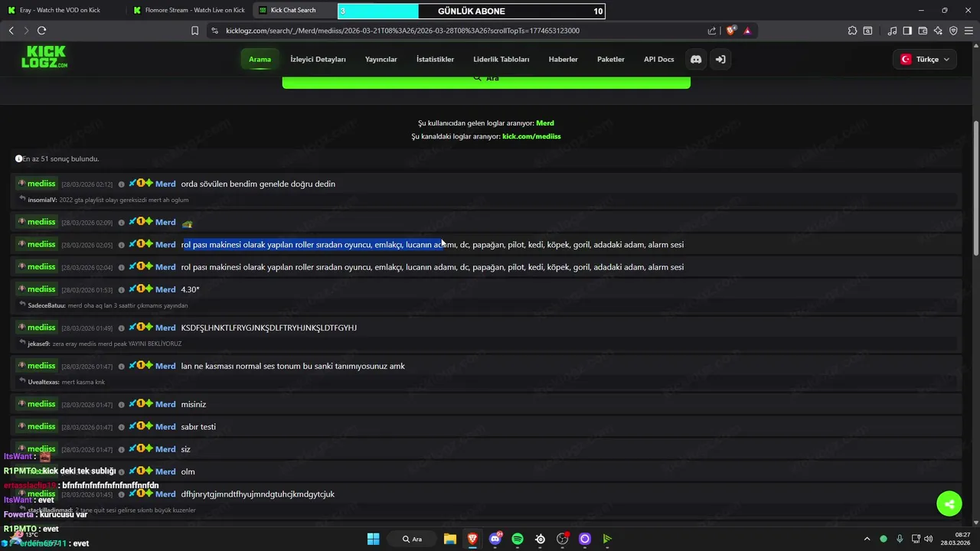980x551 pixels.
Task: Click 'lan ne kasması normal ses tonum' message
Action: (292, 366)
